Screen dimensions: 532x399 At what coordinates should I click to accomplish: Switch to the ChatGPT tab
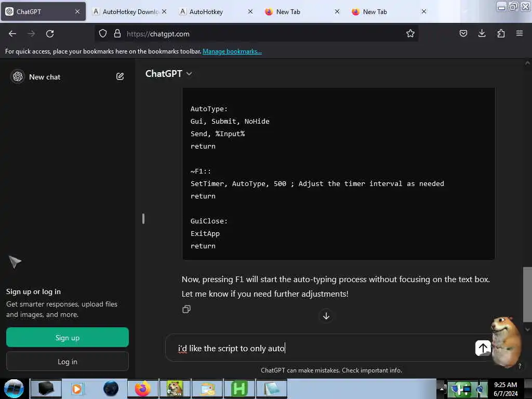pyautogui.click(x=43, y=11)
